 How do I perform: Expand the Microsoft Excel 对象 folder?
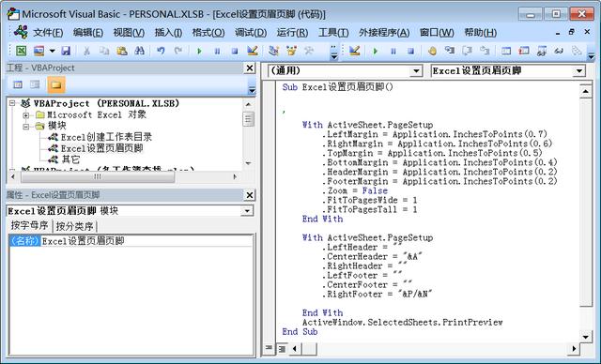[25, 114]
